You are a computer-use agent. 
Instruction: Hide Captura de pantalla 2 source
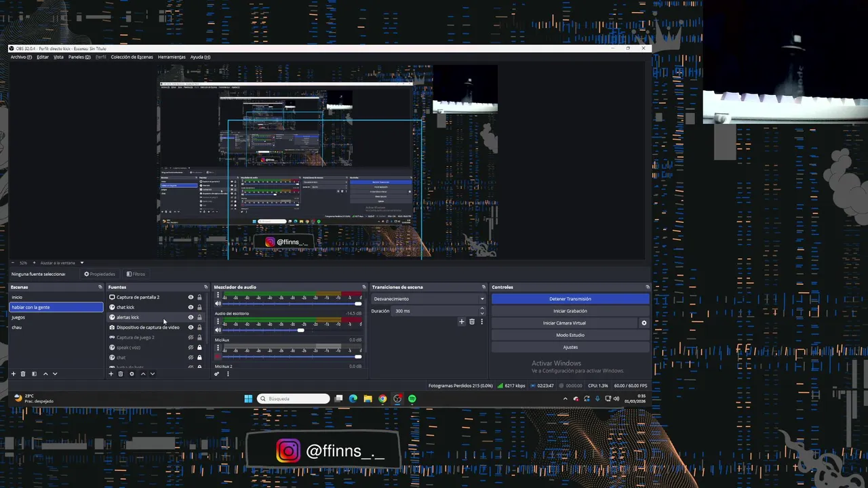point(191,297)
